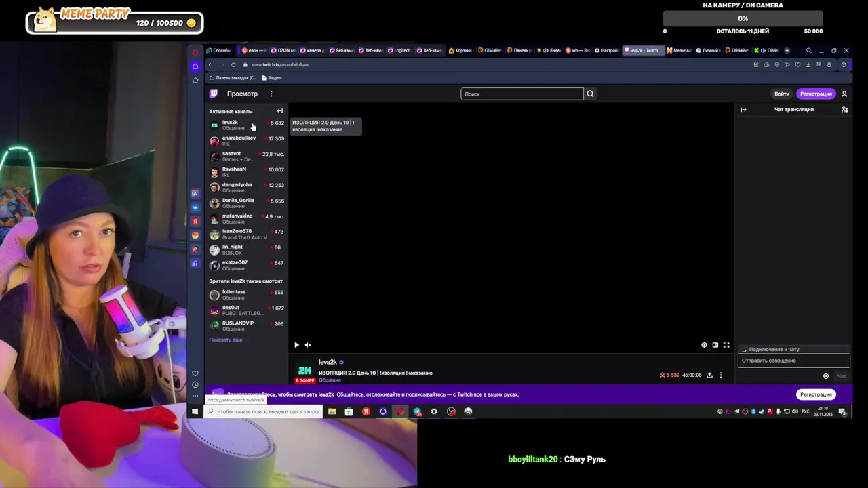Toggle theatre mode in player

coord(715,345)
